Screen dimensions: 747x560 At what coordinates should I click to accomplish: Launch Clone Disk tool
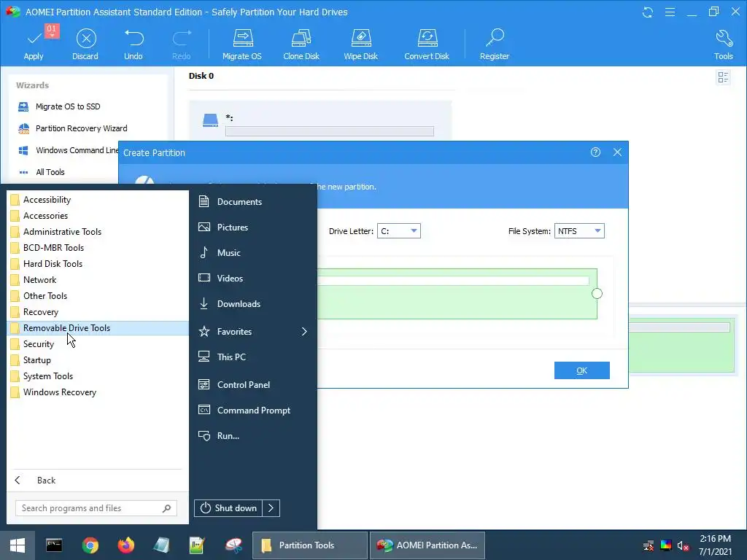pyautogui.click(x=301, y=44)
